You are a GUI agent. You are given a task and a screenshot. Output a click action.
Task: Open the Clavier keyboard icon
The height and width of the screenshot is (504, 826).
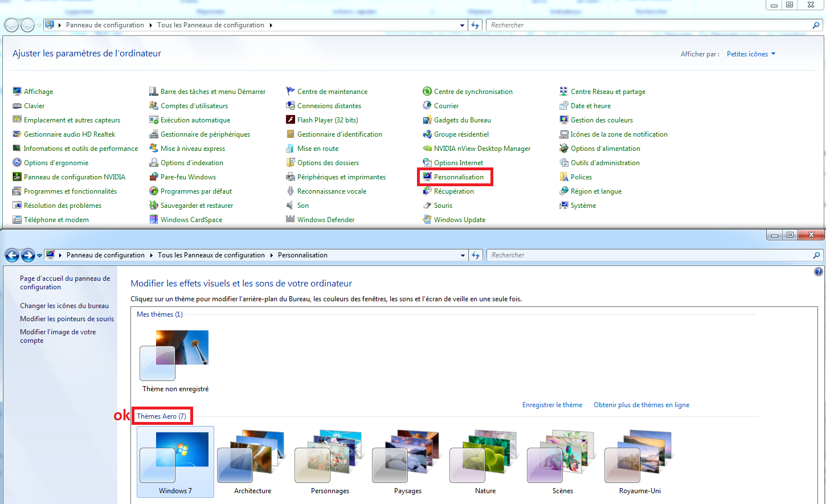pyautogui.click(x=17, y=105)
